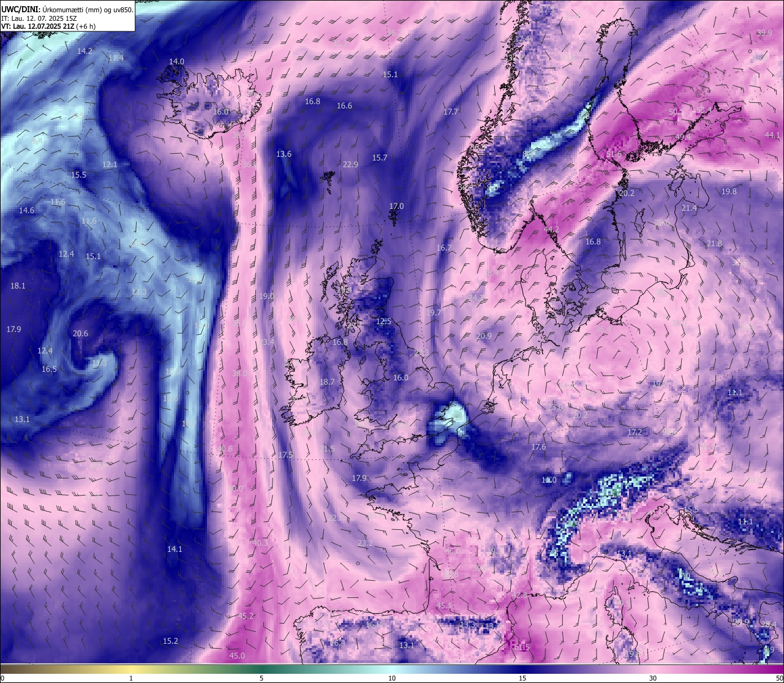Screen dimensions: 784x683
Task: Click the 20.6 value label
Action: (80, 333)
